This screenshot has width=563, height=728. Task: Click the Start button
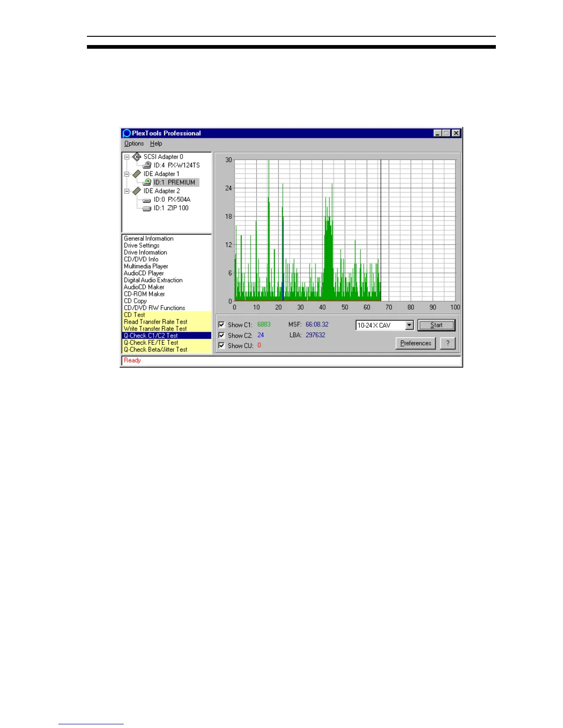click(x=436, y=325)
